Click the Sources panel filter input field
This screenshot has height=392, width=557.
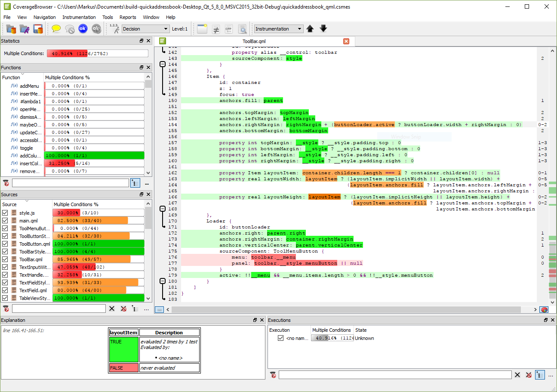[x=58, y=309]
